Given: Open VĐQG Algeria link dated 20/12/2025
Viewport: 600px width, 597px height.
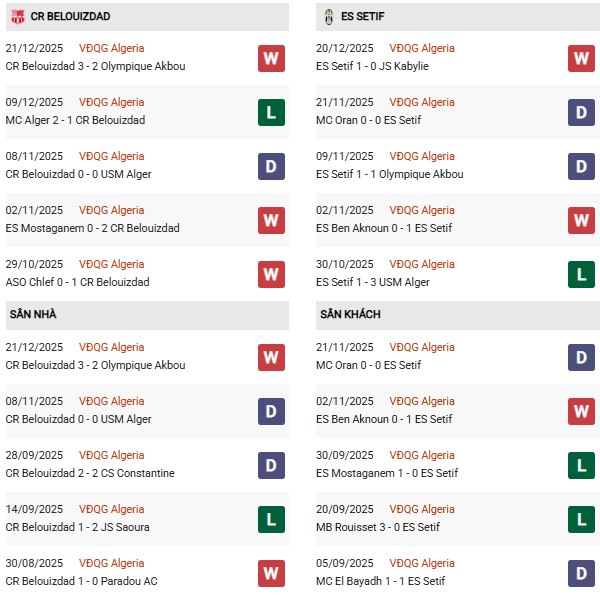Looking at the screenshot, I should click(x=423, y=48).
